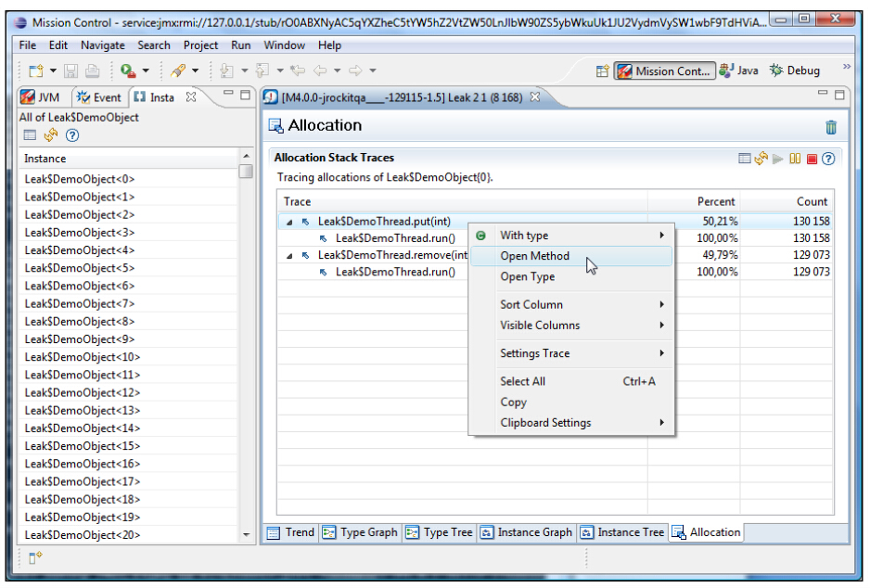
Task: Switch to the Type Graph tab
Action: click(x=360, y=532)
